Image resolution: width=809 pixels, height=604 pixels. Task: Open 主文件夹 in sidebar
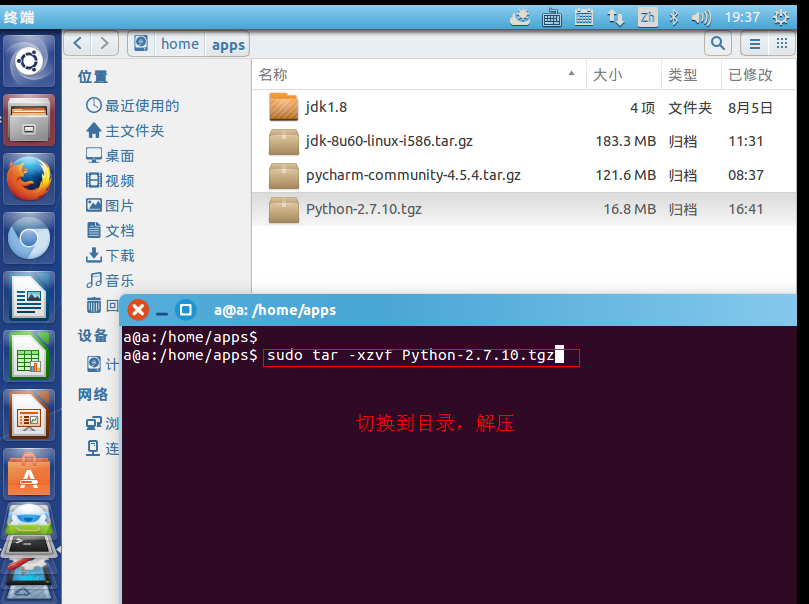pyautogui.click(x=125, y=130)
